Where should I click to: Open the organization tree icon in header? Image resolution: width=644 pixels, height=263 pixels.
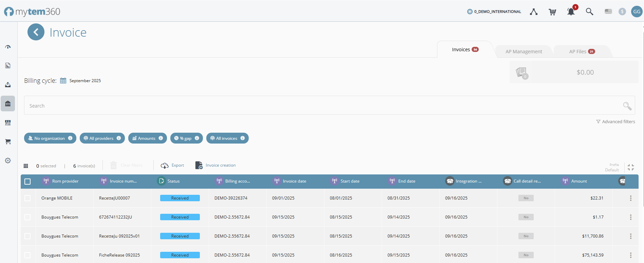[534, 12]
